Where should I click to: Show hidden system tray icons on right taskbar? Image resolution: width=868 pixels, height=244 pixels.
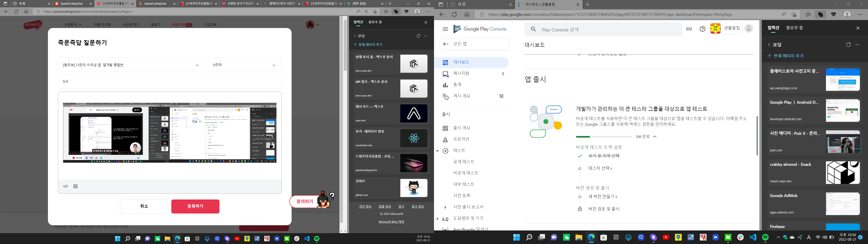click(x=778, y=237)
